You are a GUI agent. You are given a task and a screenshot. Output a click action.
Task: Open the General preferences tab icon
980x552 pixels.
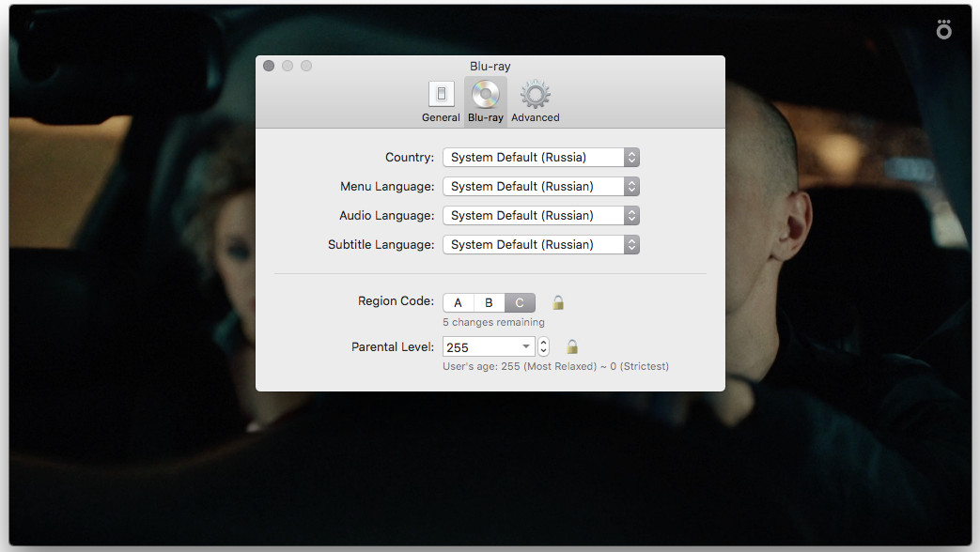441,95
